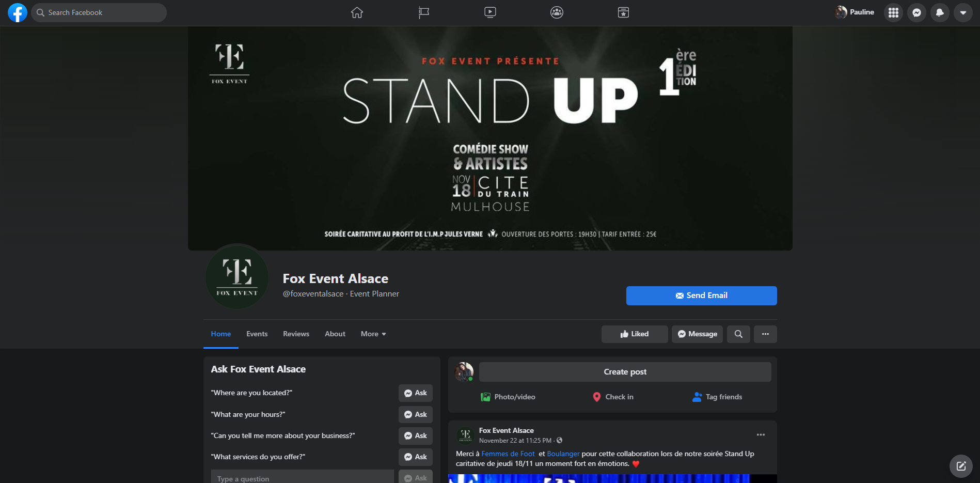Open the notifications bell
The height and width of the screenshot is (483, 980).
click(x=940, y=12)
